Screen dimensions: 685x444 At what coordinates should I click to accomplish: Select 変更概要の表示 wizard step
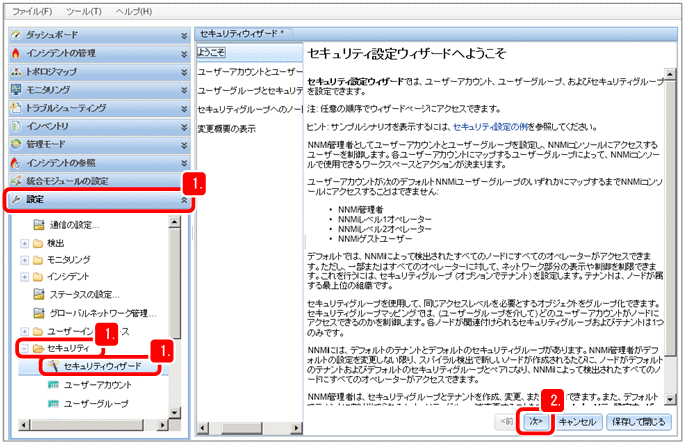226,129
